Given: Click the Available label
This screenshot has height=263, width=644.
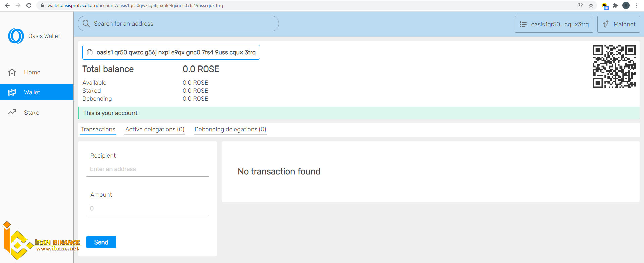Looking at the screenshot, I should click(94, 83).
